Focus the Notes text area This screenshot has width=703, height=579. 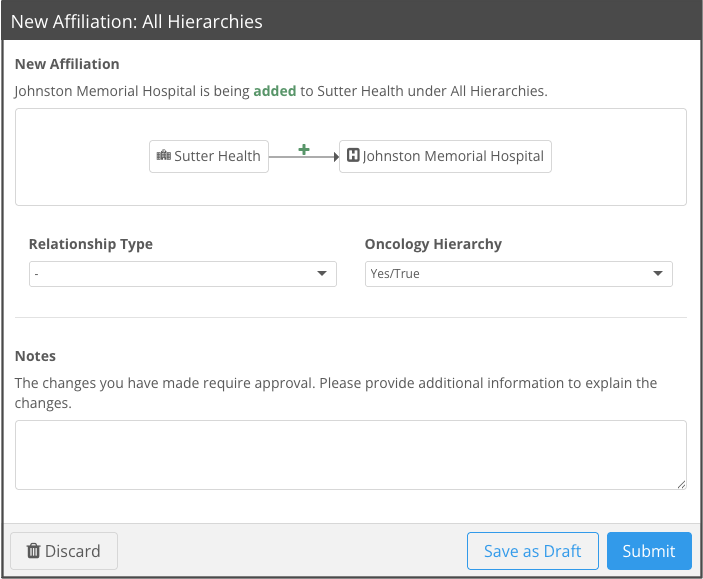click(x=350, y=455)
